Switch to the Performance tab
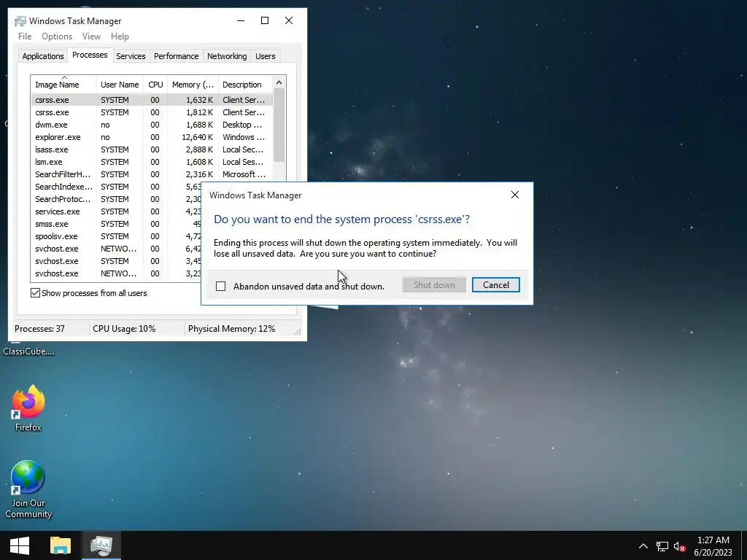747x560 pixels. (176, 56)
